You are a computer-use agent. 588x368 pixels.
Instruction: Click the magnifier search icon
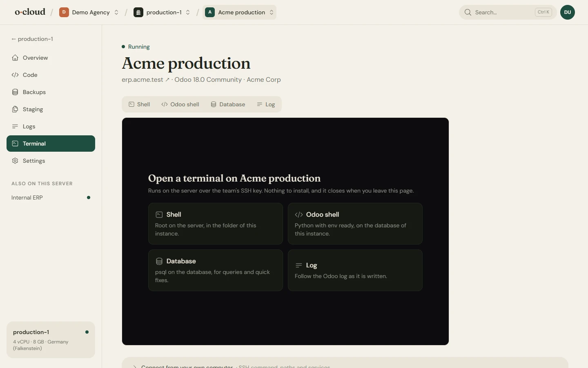click(x=468, y=12)
